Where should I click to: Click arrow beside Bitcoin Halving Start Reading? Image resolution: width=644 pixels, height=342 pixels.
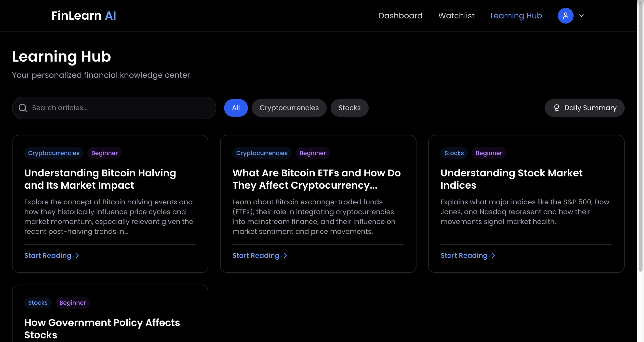[77, 255]
